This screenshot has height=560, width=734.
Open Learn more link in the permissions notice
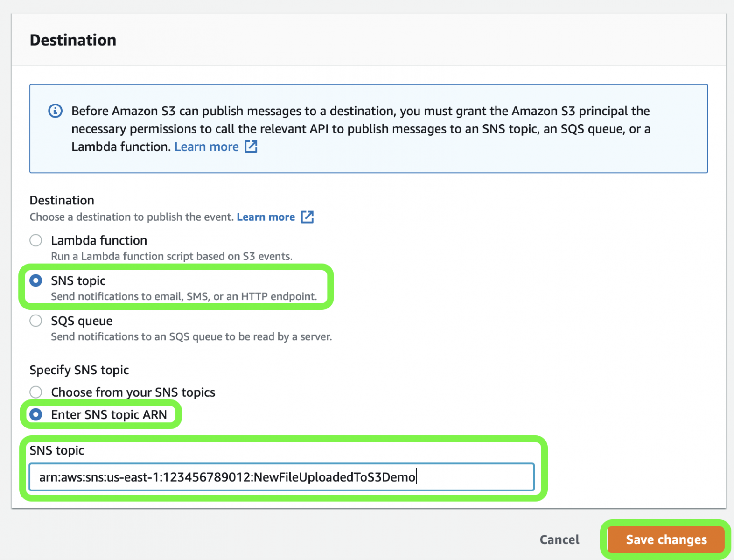pos(207,147)
